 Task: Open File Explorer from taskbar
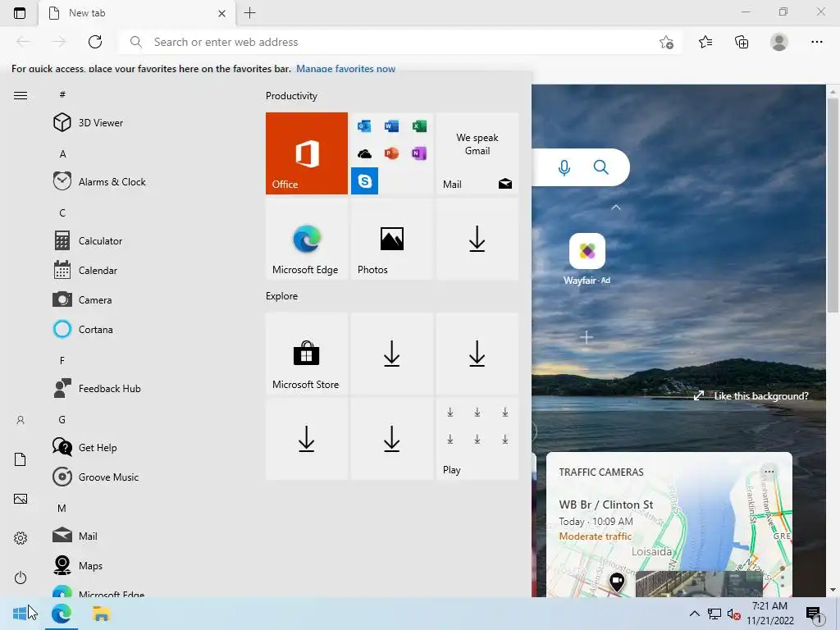point(101,614)
